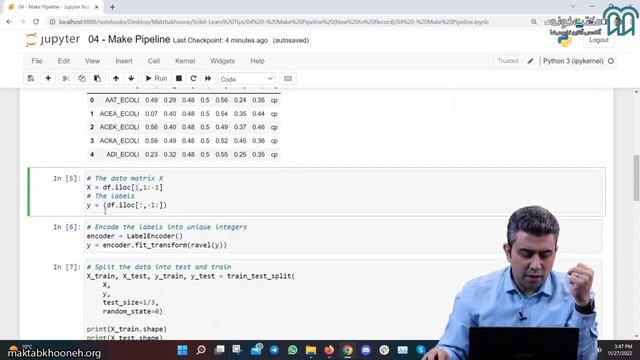Click the Trusted notebook indicator
The height and width of the screenshot is (360, 640).
[x=508, y=61]
